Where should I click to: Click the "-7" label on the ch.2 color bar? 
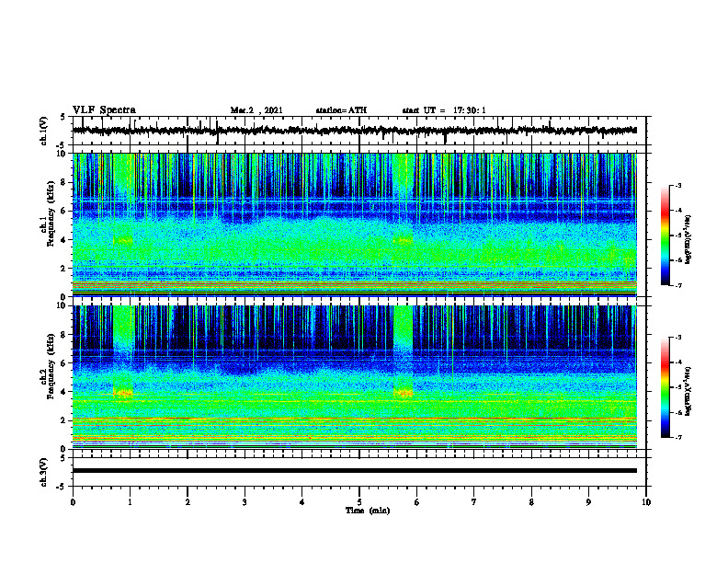tap(678, 437)
